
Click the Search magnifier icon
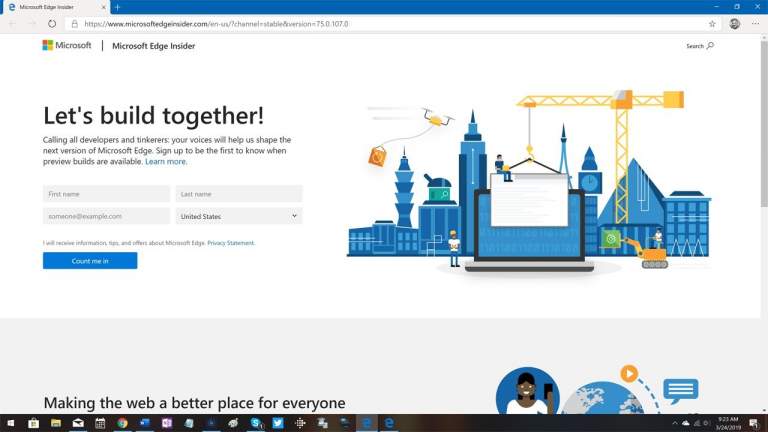(x=710, y=46)
